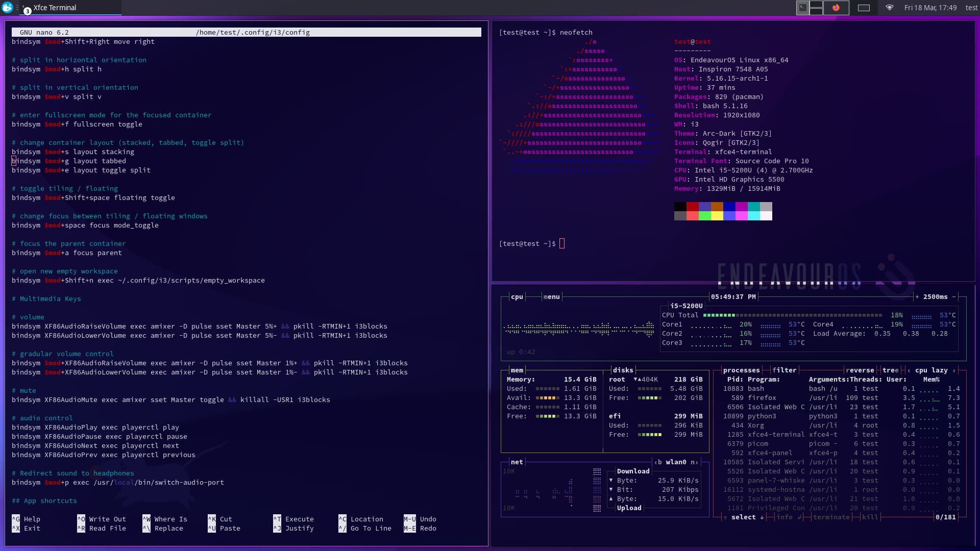The width and height of the screenshot is (980, 551).
Task: Toggle process 'tree' view in btop
Action: [890, 370]
